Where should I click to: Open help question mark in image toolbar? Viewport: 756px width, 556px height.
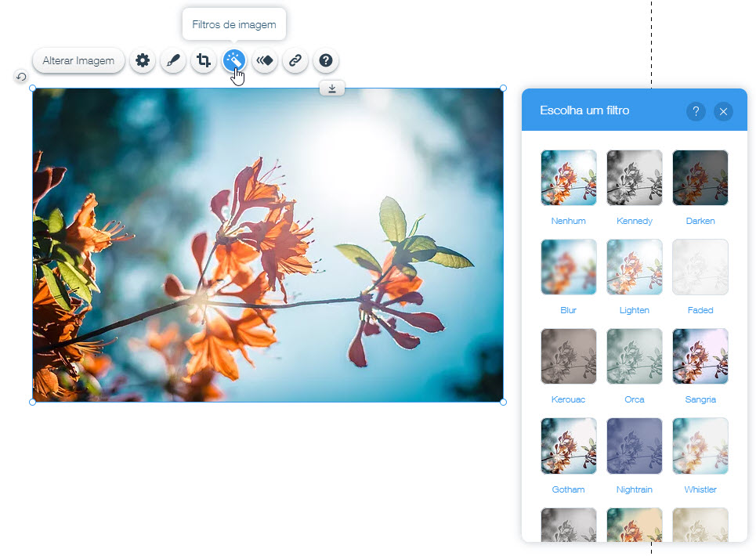[326, 60]
